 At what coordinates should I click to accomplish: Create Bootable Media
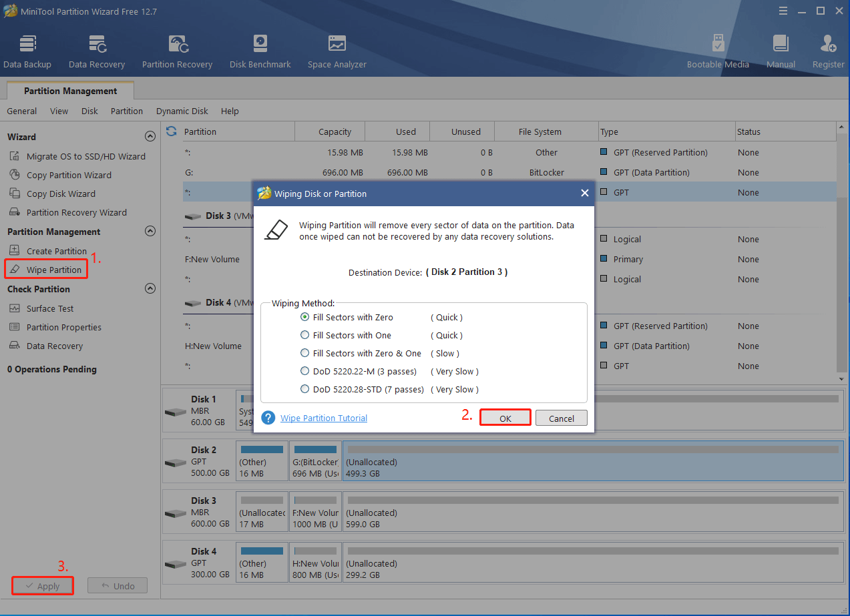[x=718, y=52]
